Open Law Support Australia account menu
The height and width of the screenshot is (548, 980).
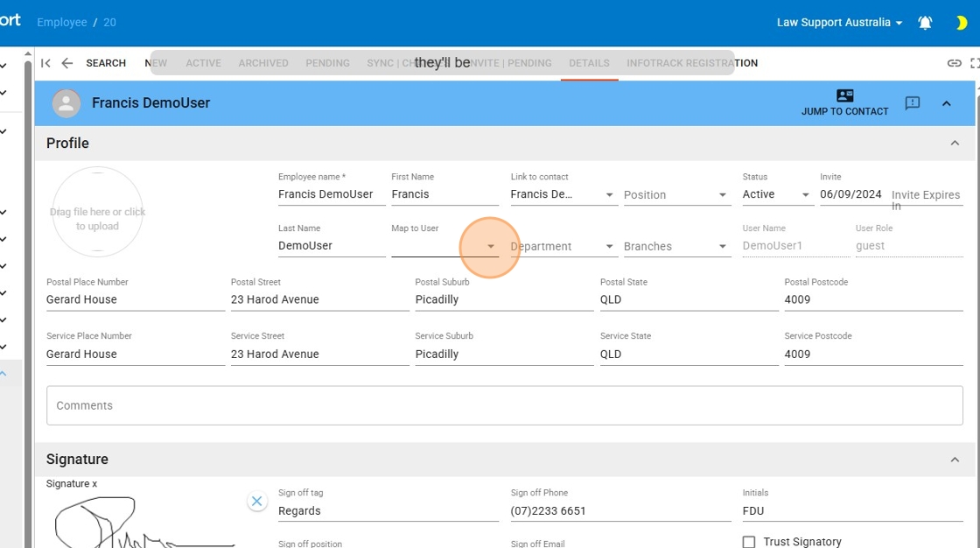tap(839, 23)
